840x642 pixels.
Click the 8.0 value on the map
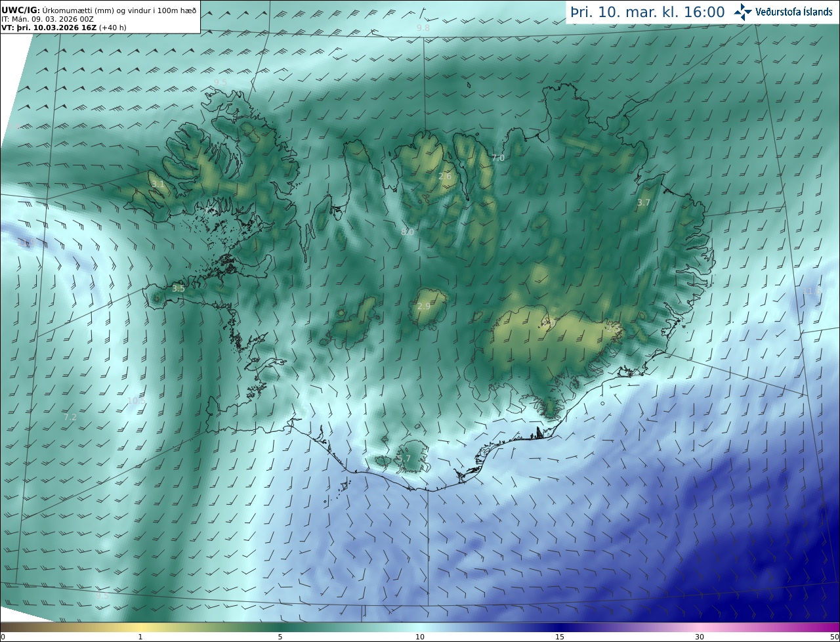408,232
